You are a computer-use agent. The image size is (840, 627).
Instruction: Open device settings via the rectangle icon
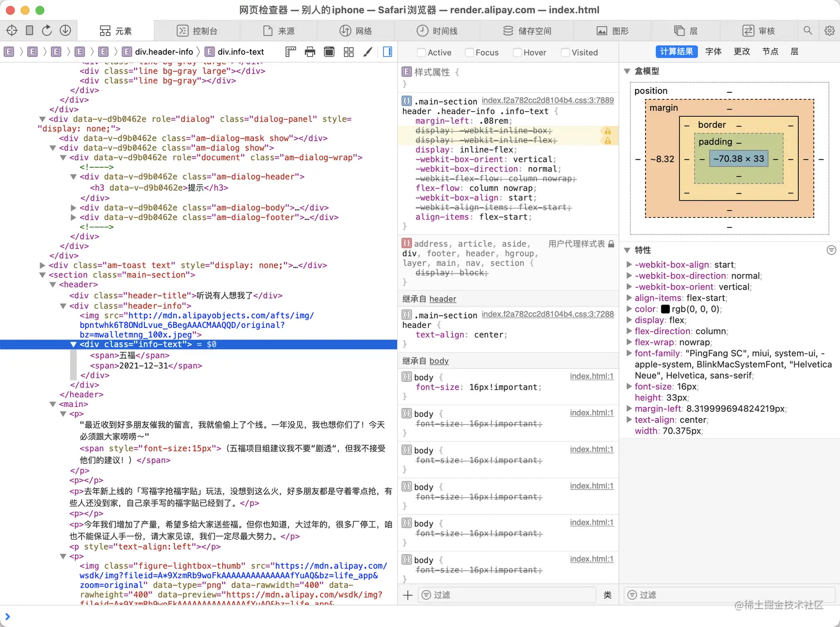(x=29, y=31)
